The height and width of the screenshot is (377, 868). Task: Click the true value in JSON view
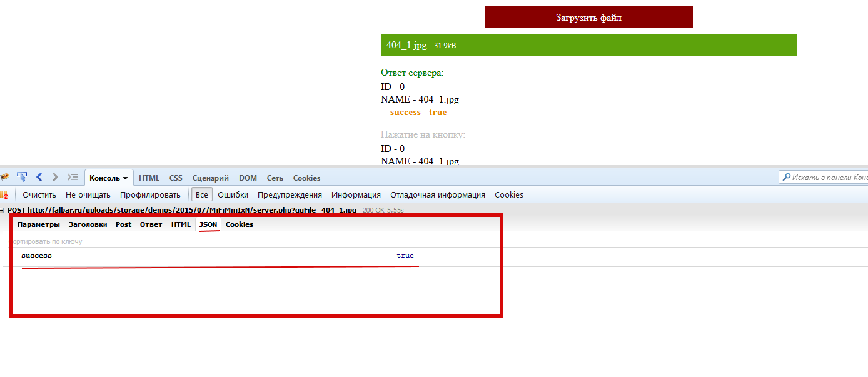coord(405,256)
